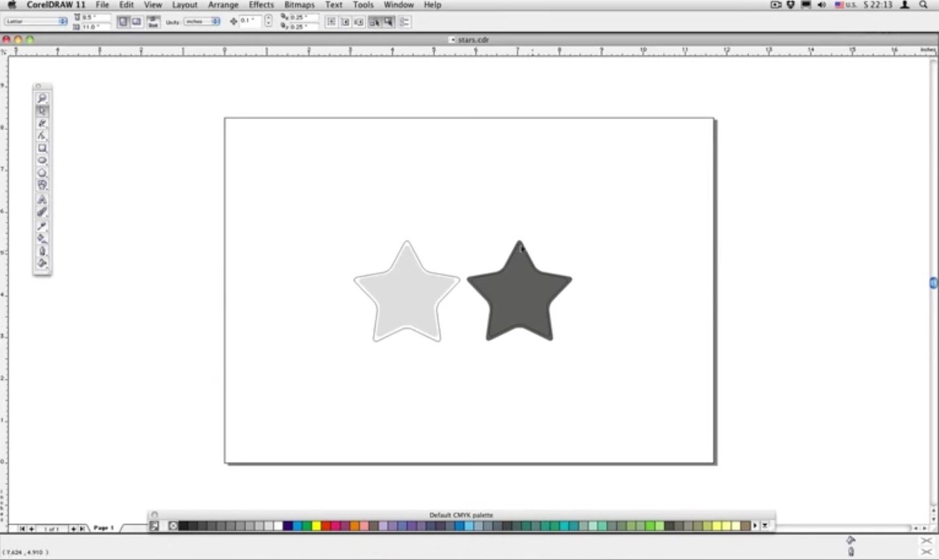Pick the yellow swatch in CMYK palette

tap(317, 525)
